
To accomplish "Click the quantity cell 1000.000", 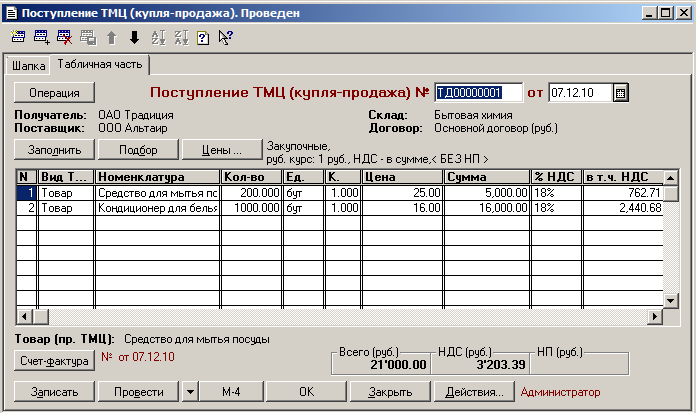I will pos(252,208).
